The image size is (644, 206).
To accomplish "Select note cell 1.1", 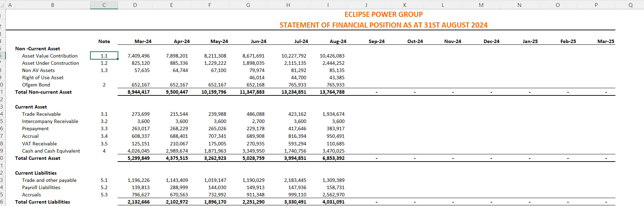I will (x=104, y=56).
